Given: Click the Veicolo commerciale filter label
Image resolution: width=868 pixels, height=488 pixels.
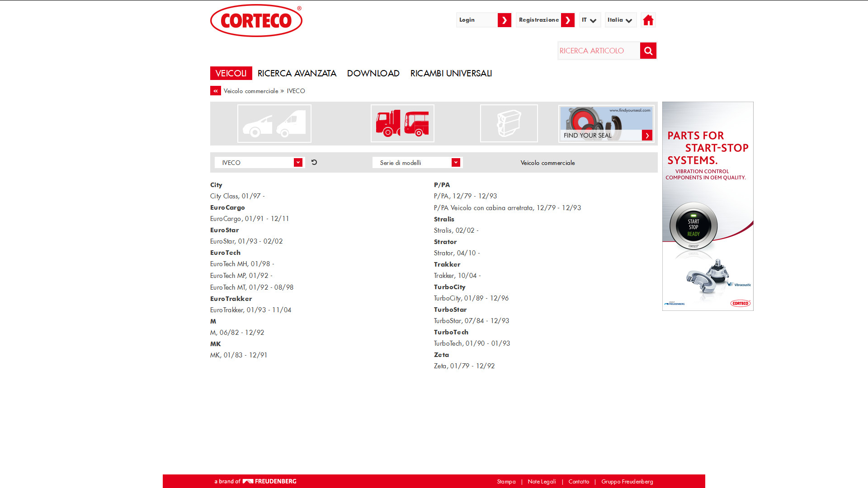Looking at the screenshot, I should (x=547, y=163).
